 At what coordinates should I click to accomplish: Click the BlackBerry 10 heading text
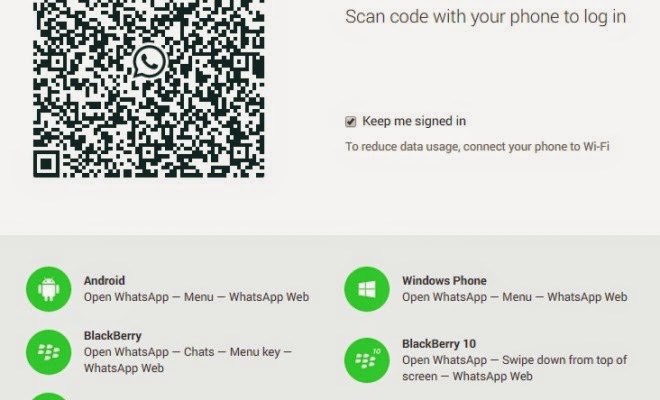[439, 344]
